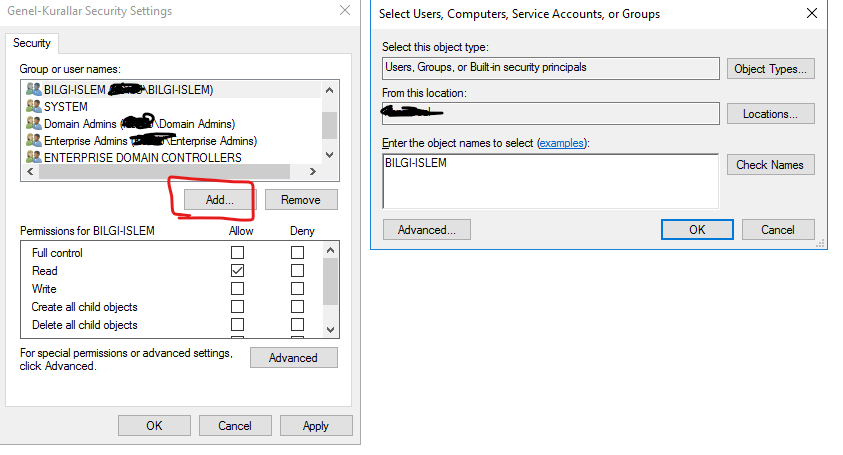The width and height of the screenshot is (843, 455).
Task: Check Deny for Delete all child objects
Action: pos(297,325)
